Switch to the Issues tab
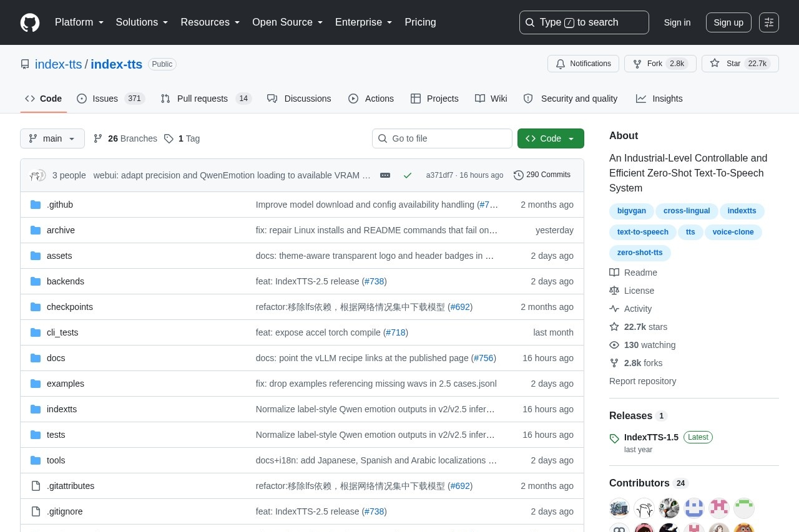Image resolution: width=799 pixels, height=532 pixels. pyautogui.click(x=110, y=99)
